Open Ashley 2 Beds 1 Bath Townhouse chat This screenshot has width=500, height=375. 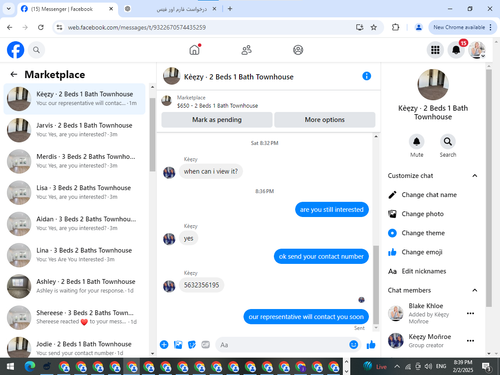tap(75, 286)
